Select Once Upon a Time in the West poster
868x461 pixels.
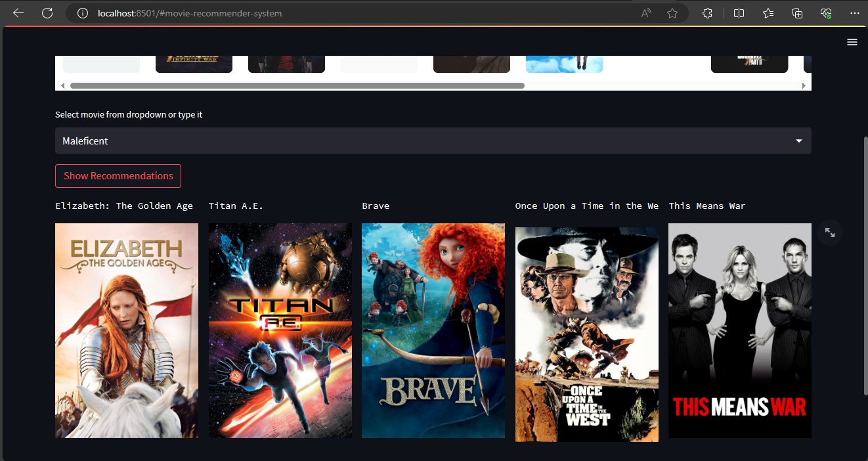coord(587,334)
